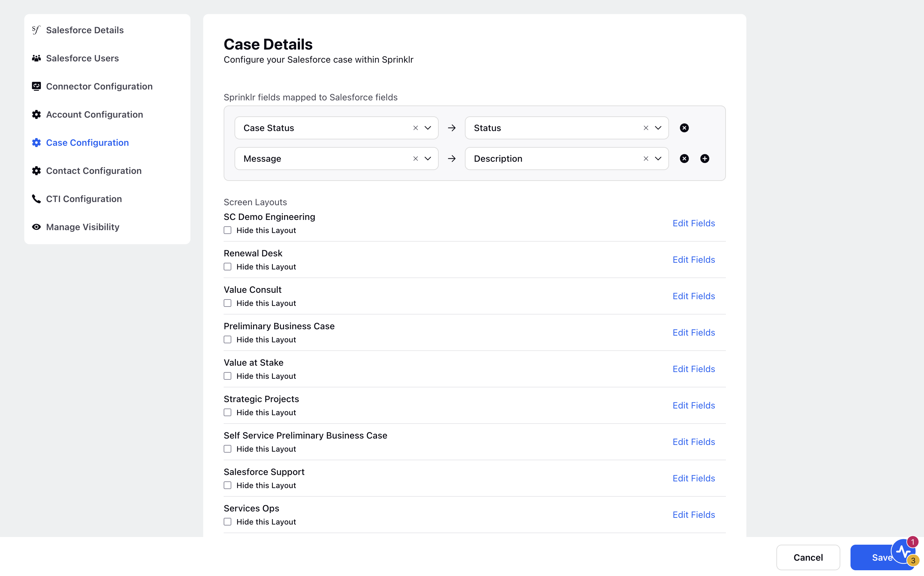Edit Fields for Renewal Desk
924x576 pixels.
click(x=694, y=260)
